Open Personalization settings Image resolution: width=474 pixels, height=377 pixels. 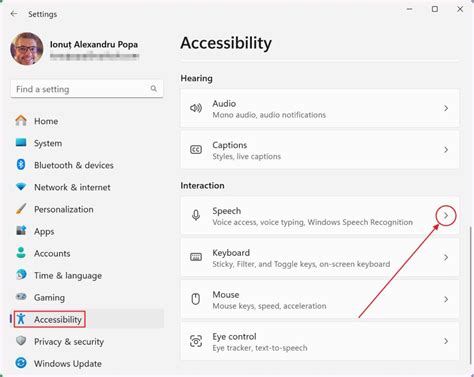tap(64, 209)
